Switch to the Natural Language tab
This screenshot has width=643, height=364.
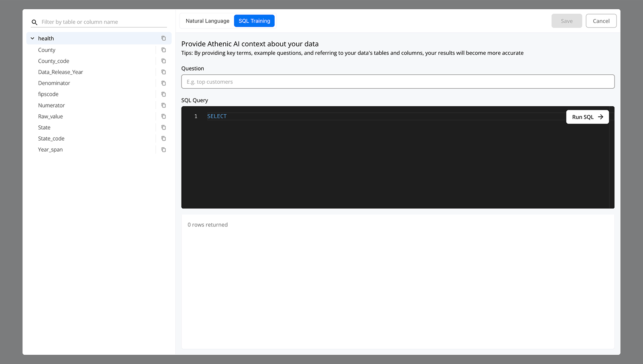pyautogui.click(x=207, y=21)
